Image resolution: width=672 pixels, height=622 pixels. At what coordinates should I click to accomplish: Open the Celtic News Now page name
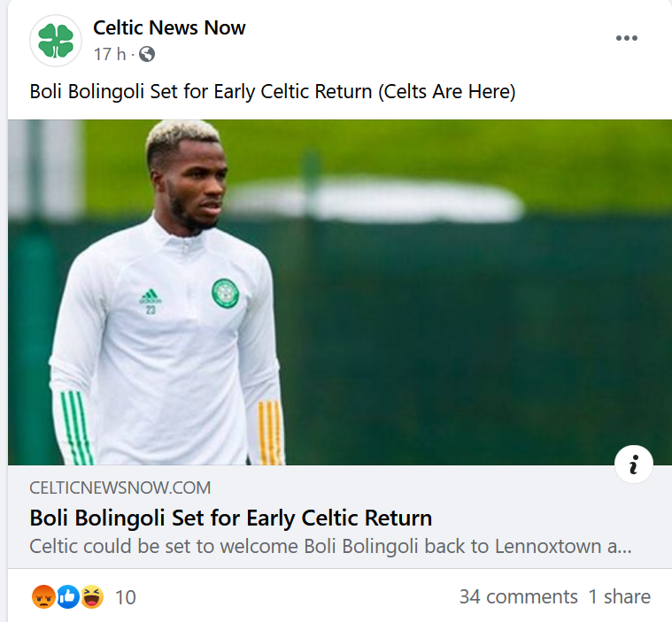tap(169, 27)
